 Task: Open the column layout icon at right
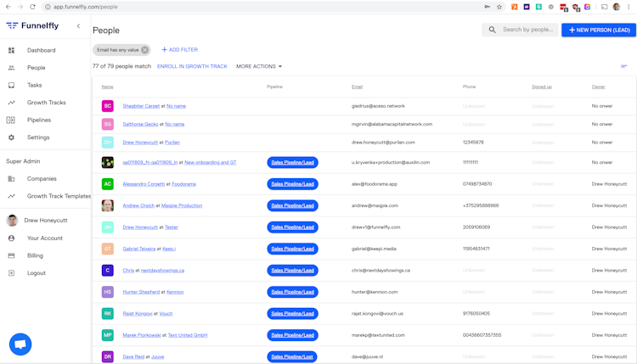624,66
